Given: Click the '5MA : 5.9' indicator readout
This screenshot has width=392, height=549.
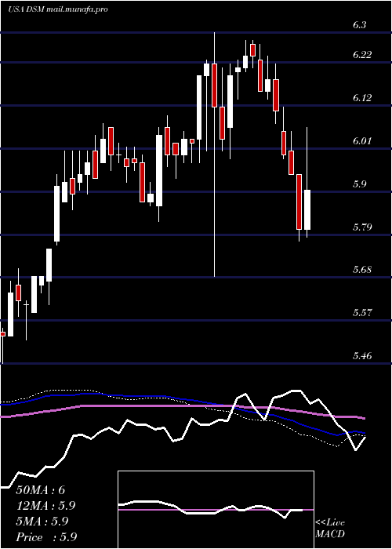Looking at the screenshot, I should pyautogui.click(x=43, y=522).
